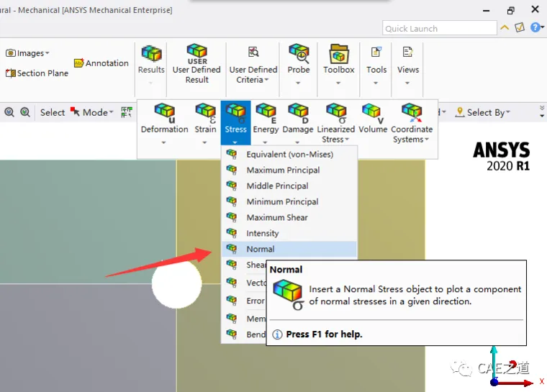
Task: Open User Defined Criteria icon
Action: 253,52
